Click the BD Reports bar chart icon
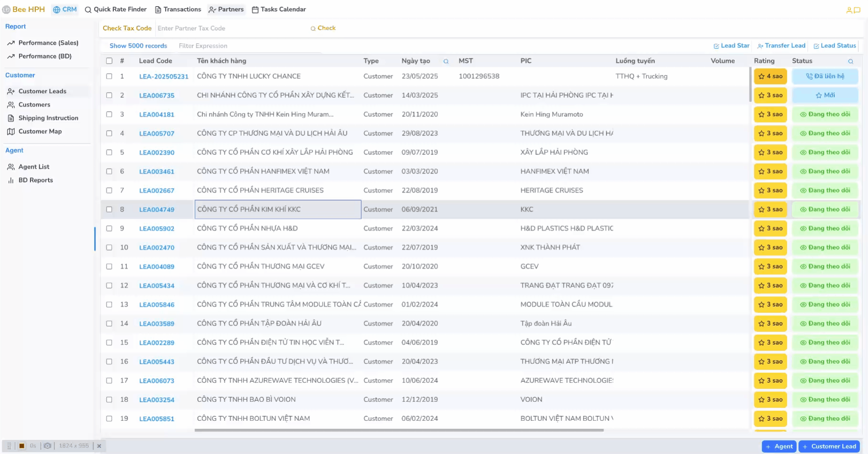This screenshot has height=454, width=868. [11, 180]
